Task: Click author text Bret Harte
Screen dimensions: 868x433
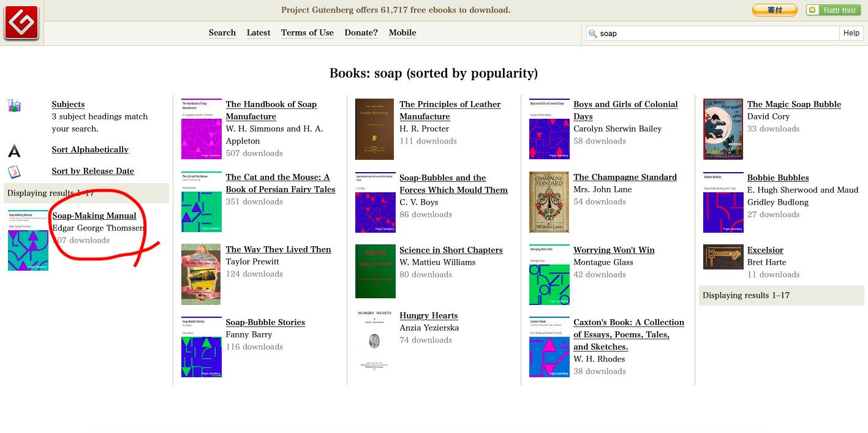Action: coord(767,262)
